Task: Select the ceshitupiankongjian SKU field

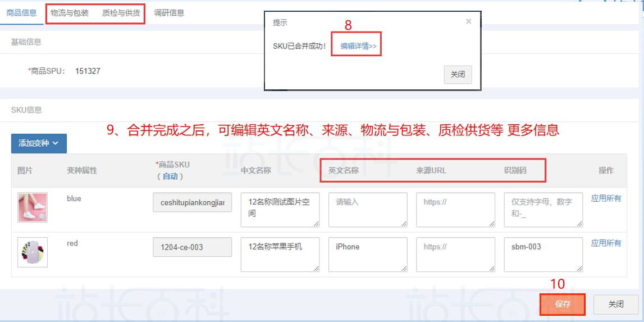Action: [192, 203]
